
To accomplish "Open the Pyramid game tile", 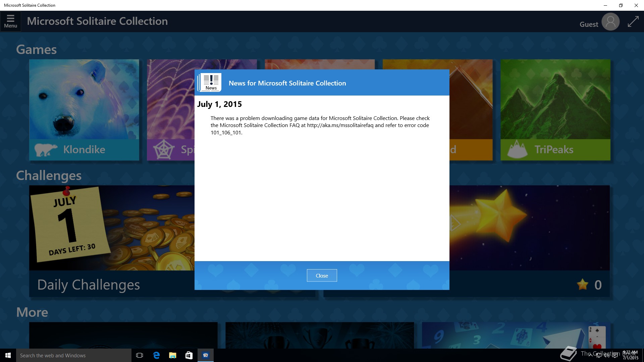I will pyautogui.click(x=471, y=110).
